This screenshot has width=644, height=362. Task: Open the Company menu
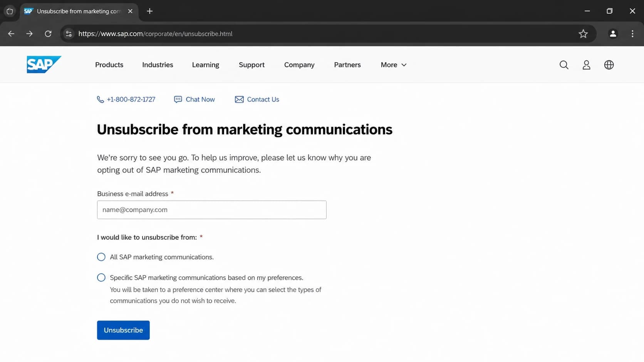(x=299, y=65)
